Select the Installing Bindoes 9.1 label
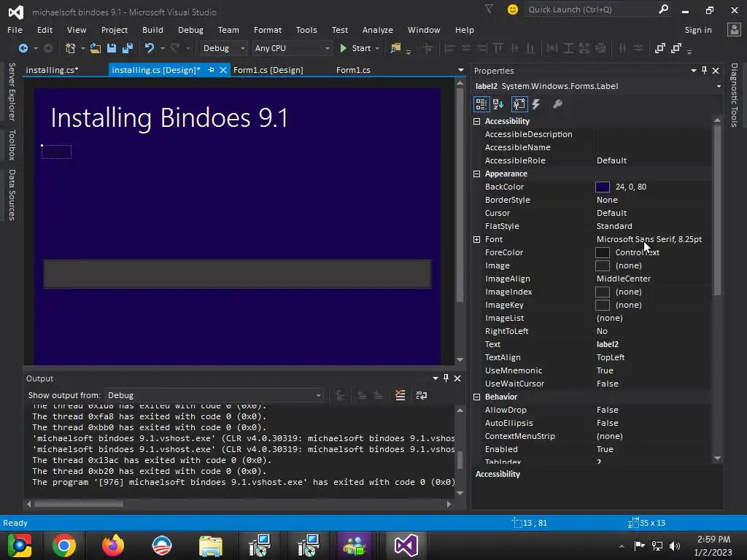Image resolution: width=747 pixels, height=560 pixels. point(169,117)
